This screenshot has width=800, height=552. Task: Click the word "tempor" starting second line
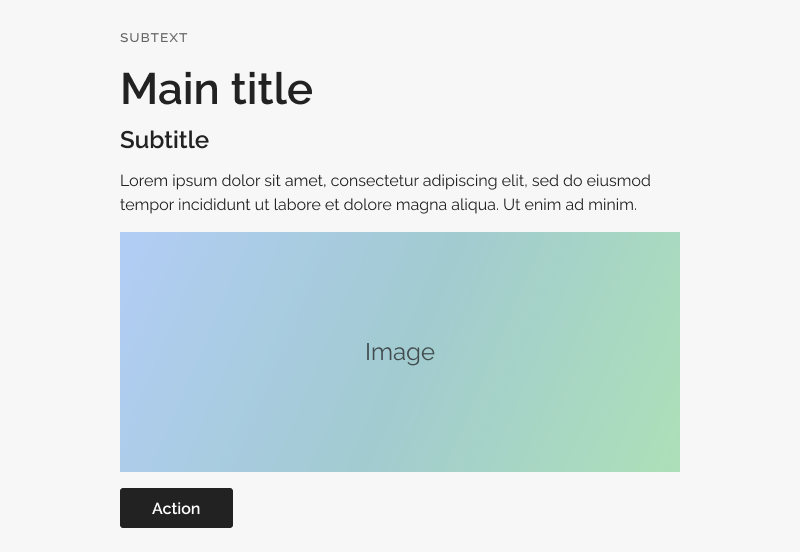pos(146,205)
